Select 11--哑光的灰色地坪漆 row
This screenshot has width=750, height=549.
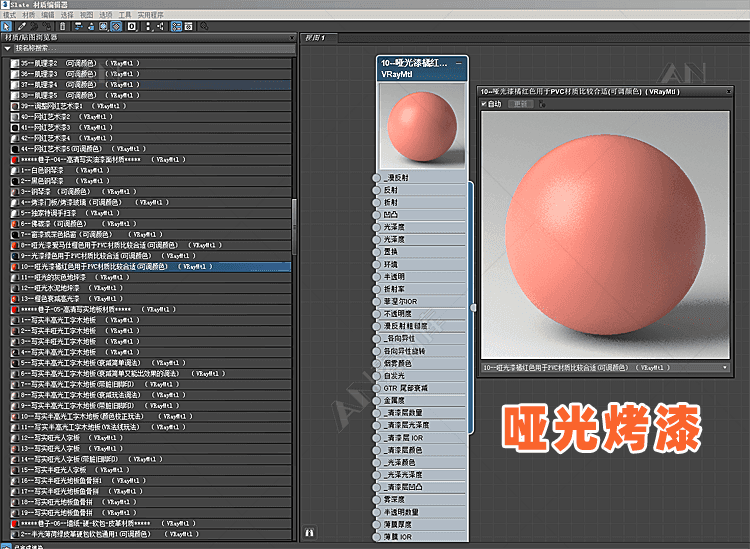pyautogui.click(x=151, y=277)
